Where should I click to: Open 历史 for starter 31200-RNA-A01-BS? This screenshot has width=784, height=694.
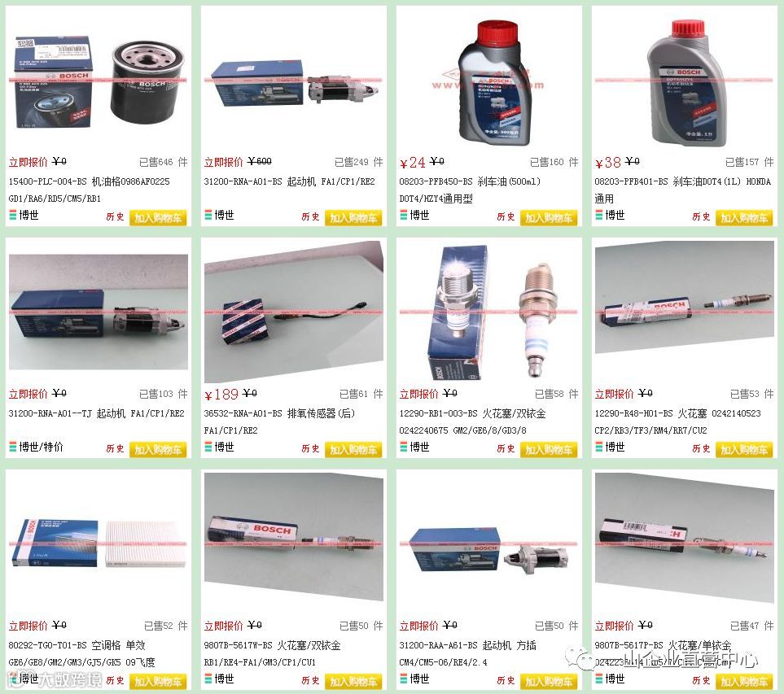pos(310,217)
